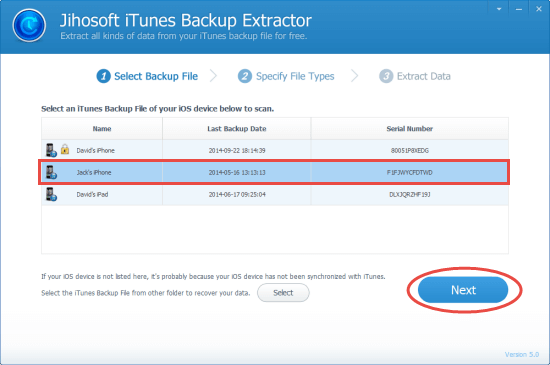Go to Extract Data step
The image size is (550, 365).
[423, 76]
